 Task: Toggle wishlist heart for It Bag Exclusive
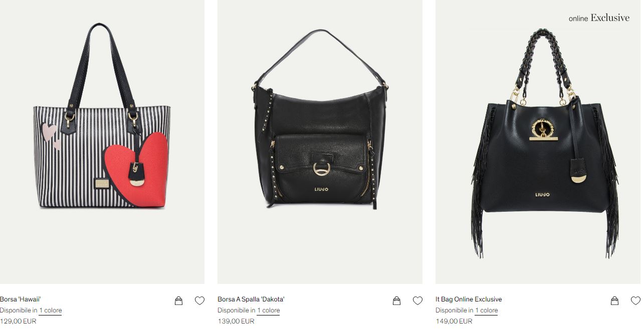click(x=635, y=300)
